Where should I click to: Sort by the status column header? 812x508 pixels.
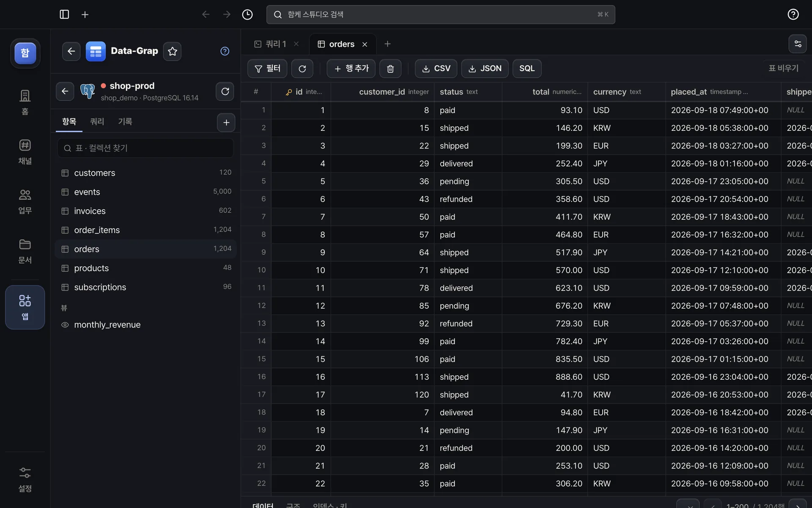pyautogui.click(x=468, y=92)
